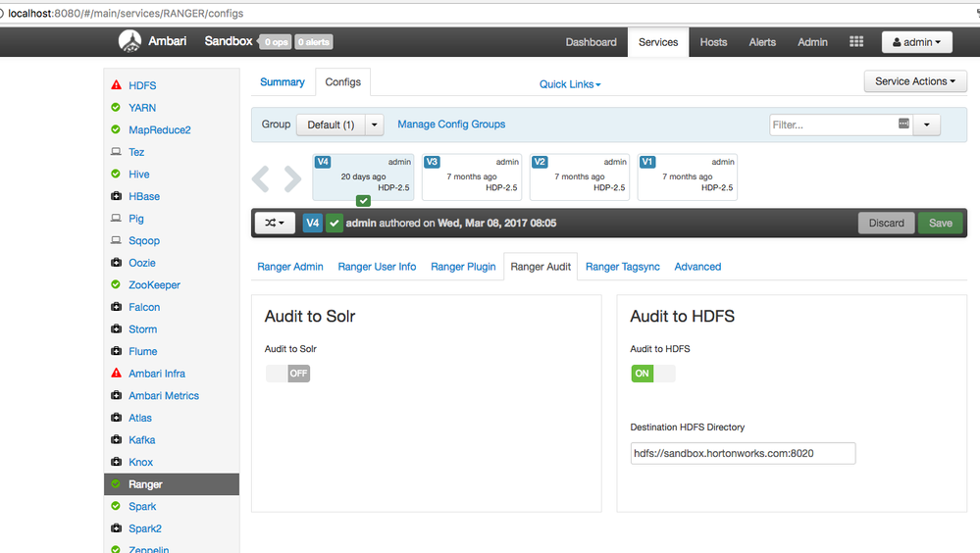980x553 pixels.
Task: Click the YARN green status icon
Action: pos(116,108)
